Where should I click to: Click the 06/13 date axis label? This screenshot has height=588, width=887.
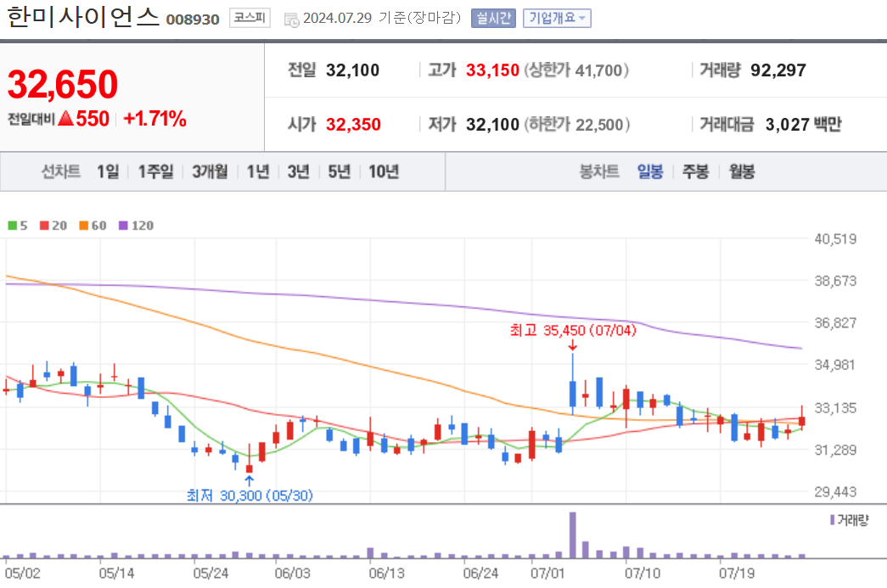(386, 574)
